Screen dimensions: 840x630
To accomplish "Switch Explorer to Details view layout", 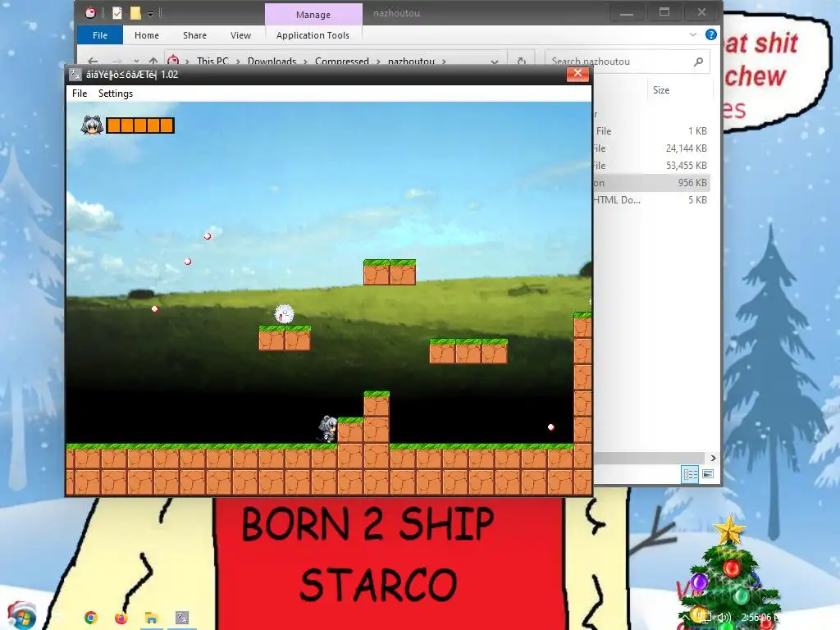I will pos(690,474).
